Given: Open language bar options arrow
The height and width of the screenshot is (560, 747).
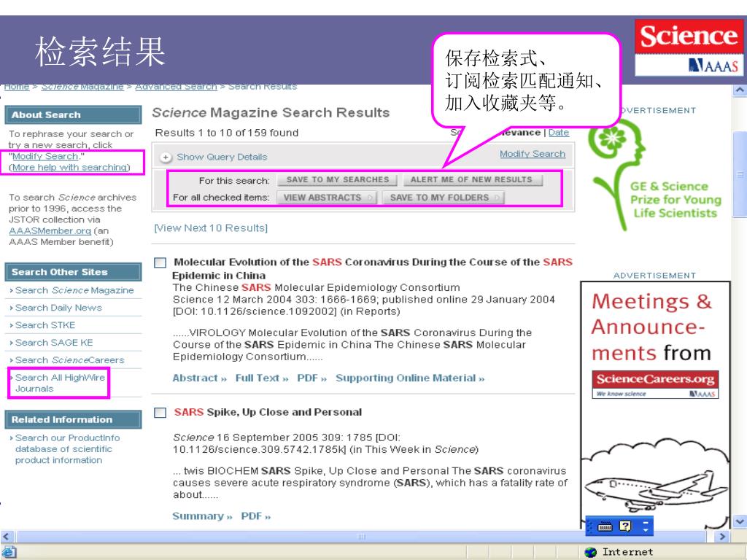Looking at the screenshot, I should [646, 526].
